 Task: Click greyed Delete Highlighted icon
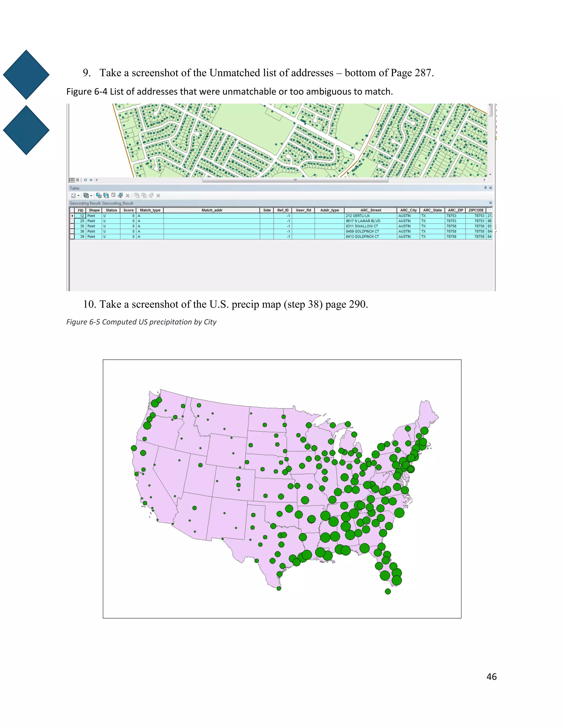point(158,196)
